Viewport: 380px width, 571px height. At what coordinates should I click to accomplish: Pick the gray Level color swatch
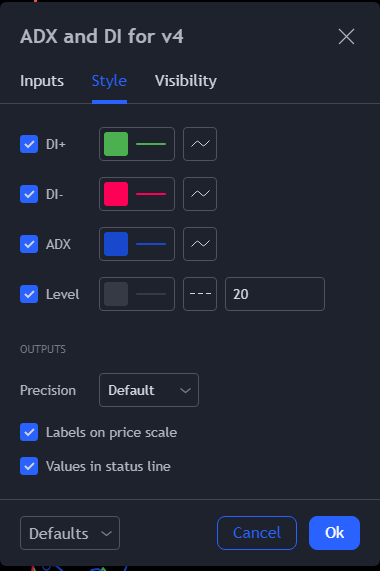coord(116,294)
